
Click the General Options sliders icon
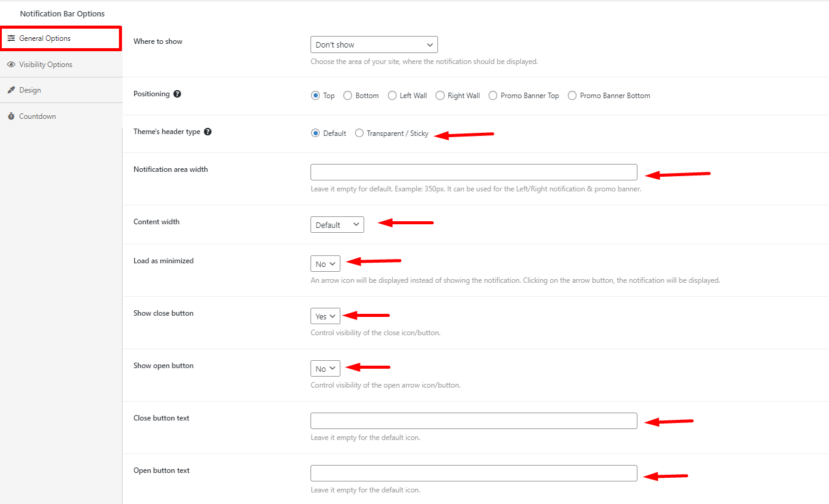[x=11, y=38]
